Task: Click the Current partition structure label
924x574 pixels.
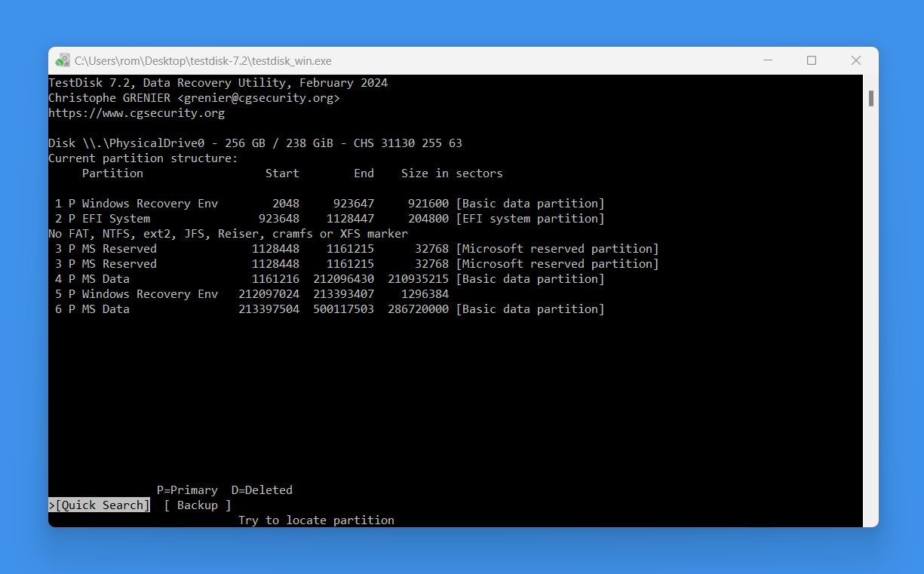Action: click(143, 158)
